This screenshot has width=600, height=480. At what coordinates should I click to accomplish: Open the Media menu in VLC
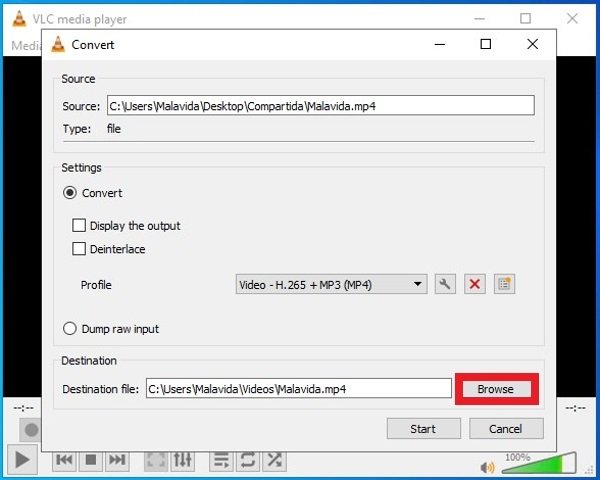click(x=26, y=46)
